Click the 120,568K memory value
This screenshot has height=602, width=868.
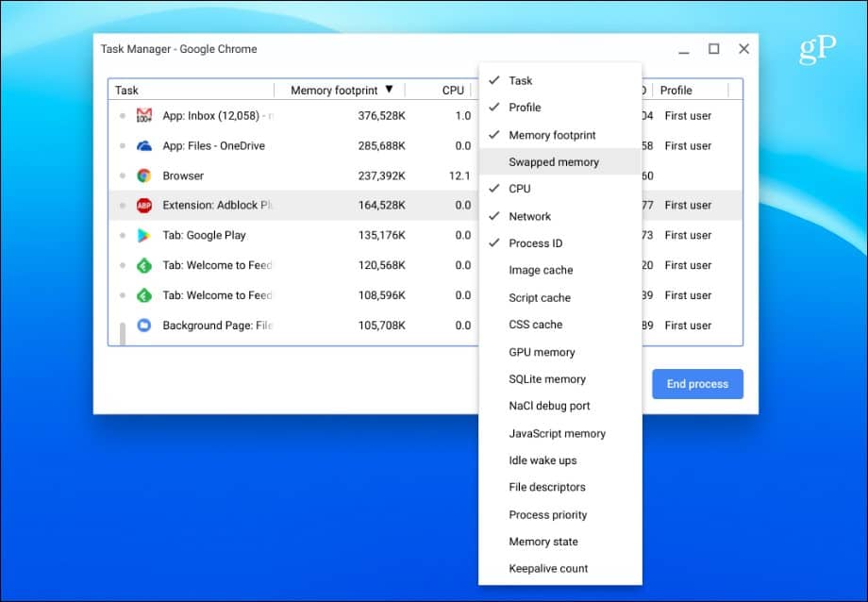(x=381, y=265)
